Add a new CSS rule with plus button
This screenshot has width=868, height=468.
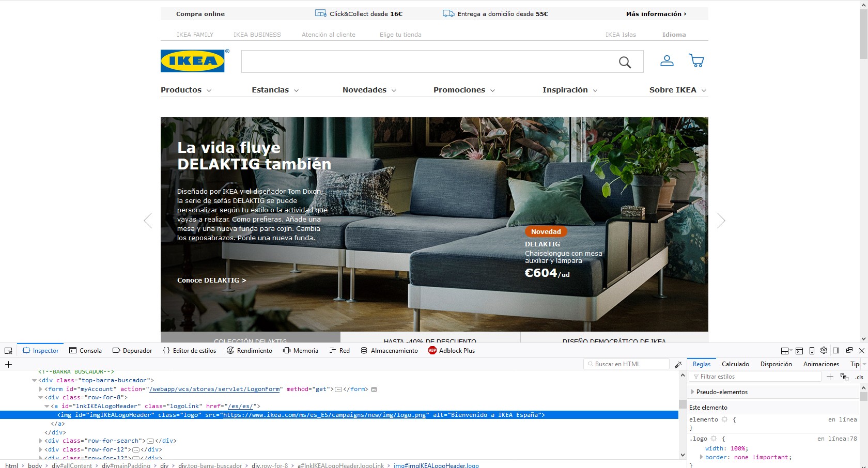830,377
